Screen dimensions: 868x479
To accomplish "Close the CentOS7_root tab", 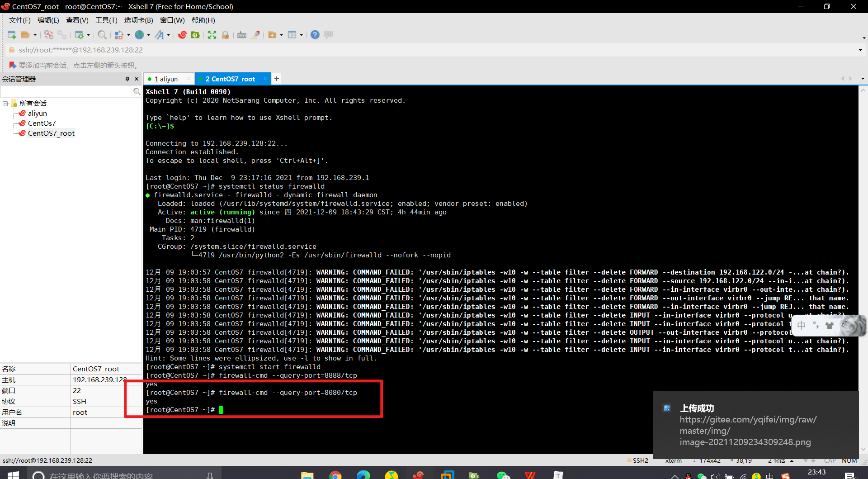I will [265, 79].
